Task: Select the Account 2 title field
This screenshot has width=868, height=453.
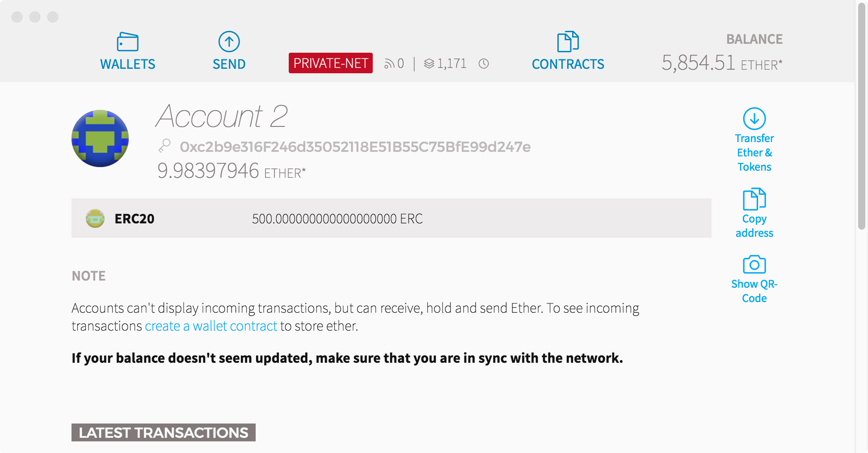Action: pyautogui.click(x=222, y=116)
